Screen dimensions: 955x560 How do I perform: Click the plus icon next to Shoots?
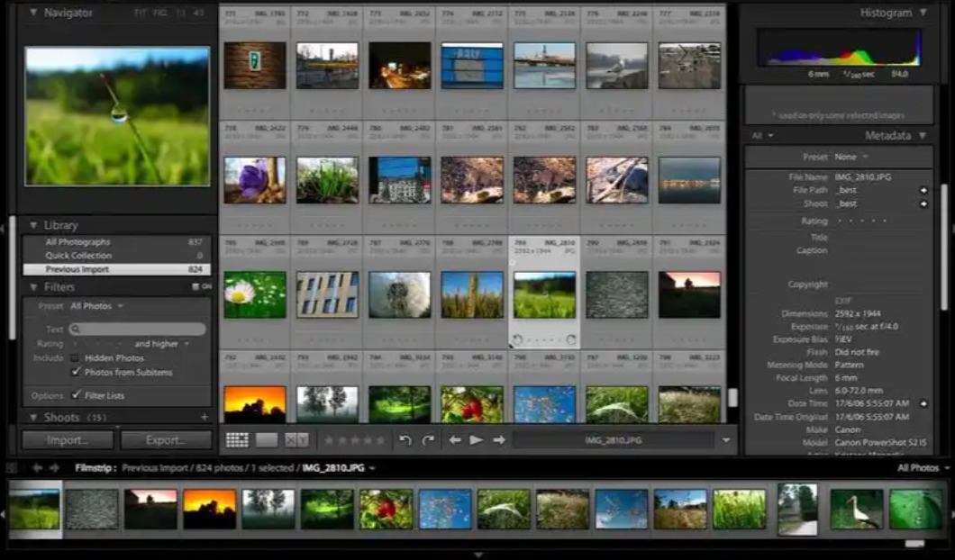205,418
